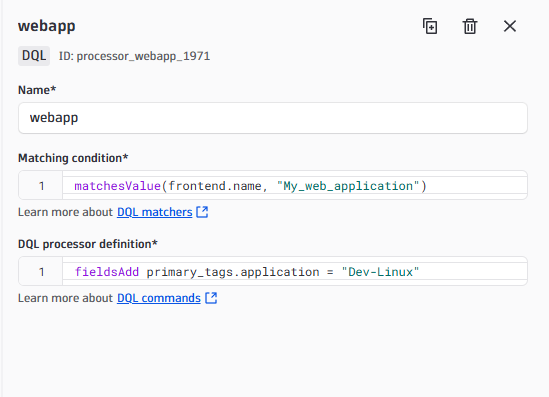Click the "My_web_application" string in condition
Viewport: 549px width, 397px height.
pos(348,186)
